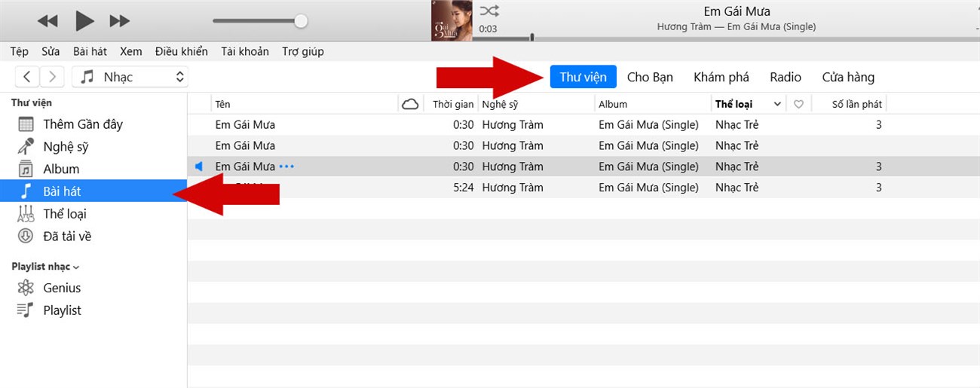Adjust the volume slider
Viewport: 980px width, 388px height.
[259, 21]
